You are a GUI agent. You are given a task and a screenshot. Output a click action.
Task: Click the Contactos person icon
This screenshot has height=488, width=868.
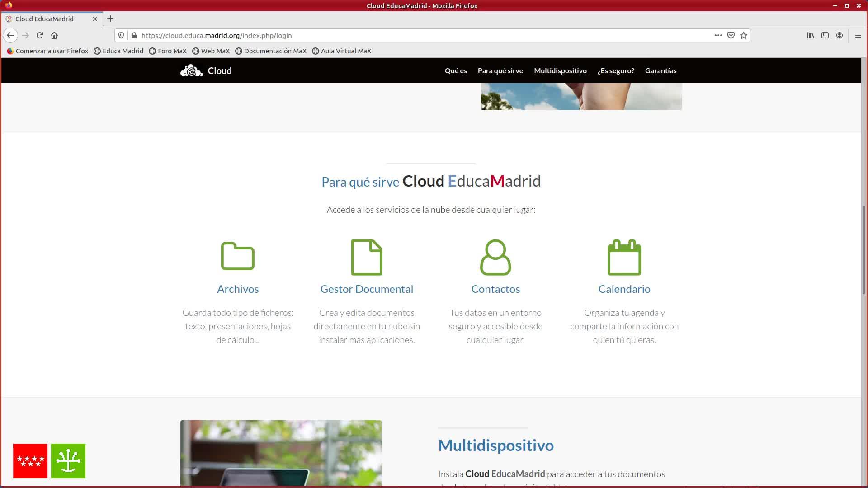495,257
